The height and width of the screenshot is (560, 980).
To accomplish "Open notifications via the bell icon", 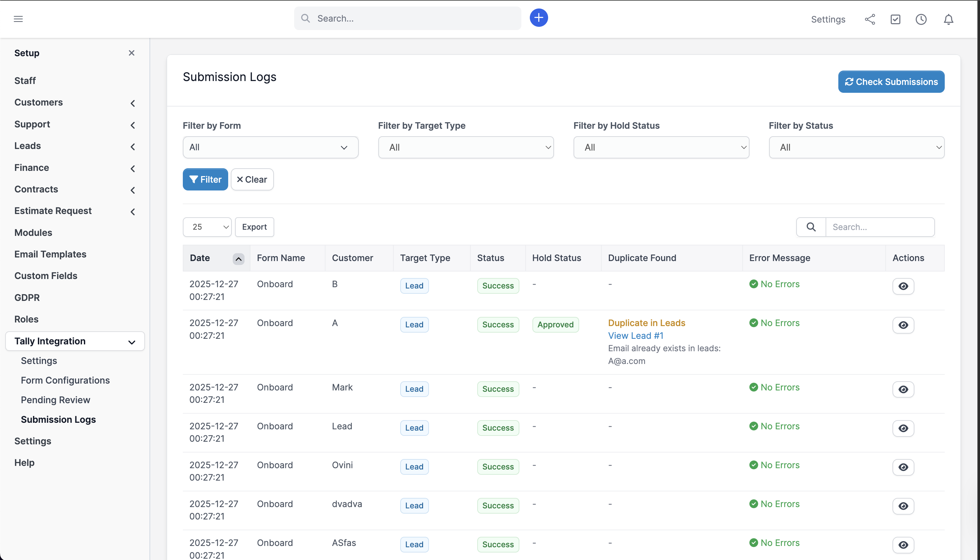I will (948, 19).
